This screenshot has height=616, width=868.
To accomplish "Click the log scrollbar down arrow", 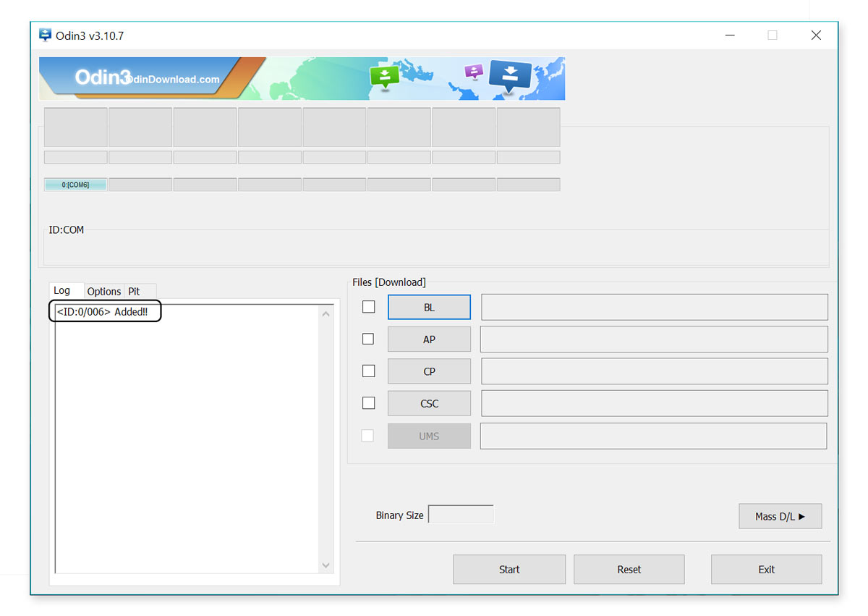I will 325,565.
